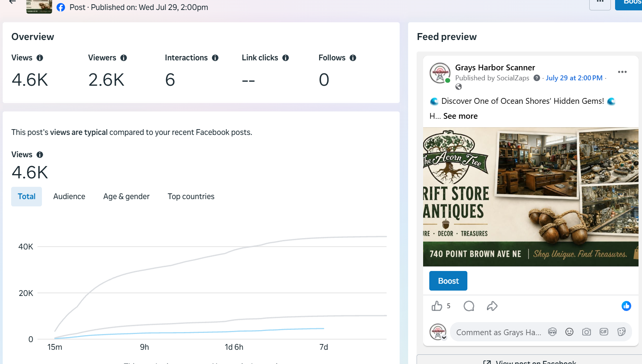Click the Facebook logo icon in header
642x364 pixels.
61,7
